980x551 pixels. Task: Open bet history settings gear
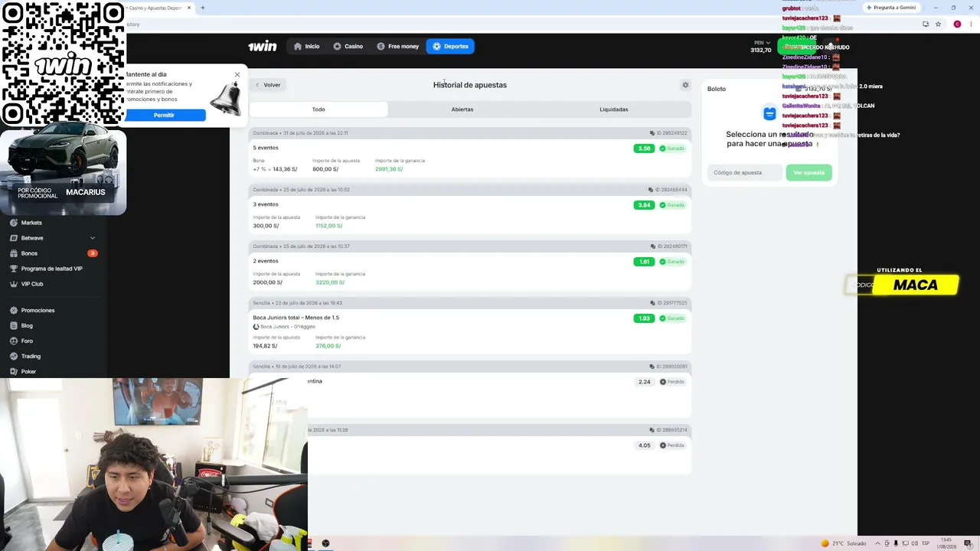pyautogui.click(x=685, y=85)
